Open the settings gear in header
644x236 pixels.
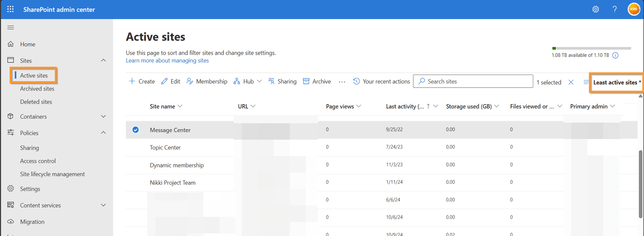point(596,9)
